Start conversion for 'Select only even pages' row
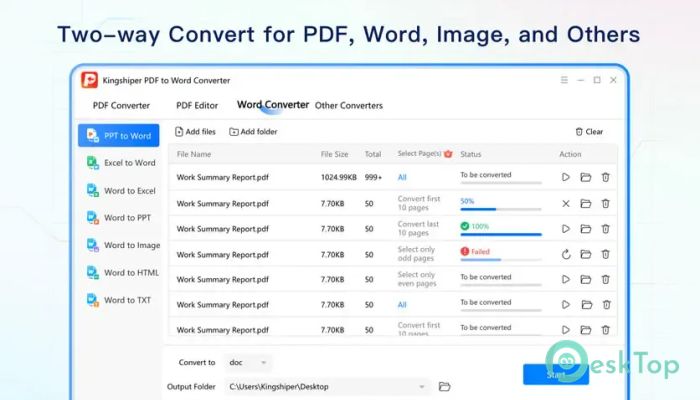This screenshot has width=700, height=400. pyautogui.click(x=566, y=279)
